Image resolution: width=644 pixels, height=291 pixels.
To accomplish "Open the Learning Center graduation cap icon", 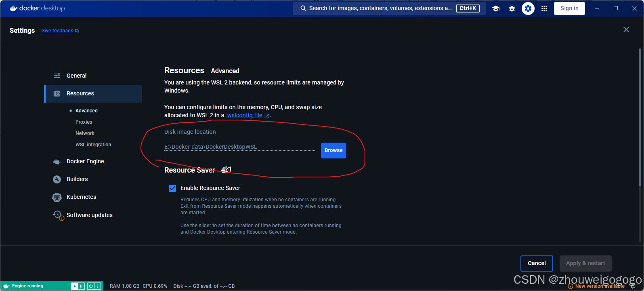I will [x=496, y=8].
